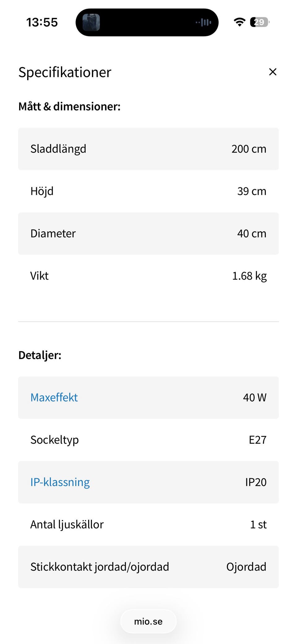Tap the 40 W value

click(x=255, y=397)
